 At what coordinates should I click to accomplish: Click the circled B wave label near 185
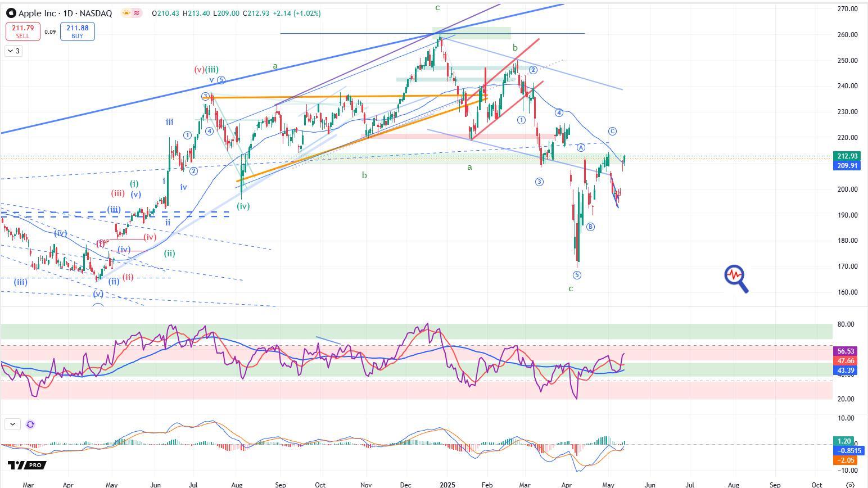590,227
